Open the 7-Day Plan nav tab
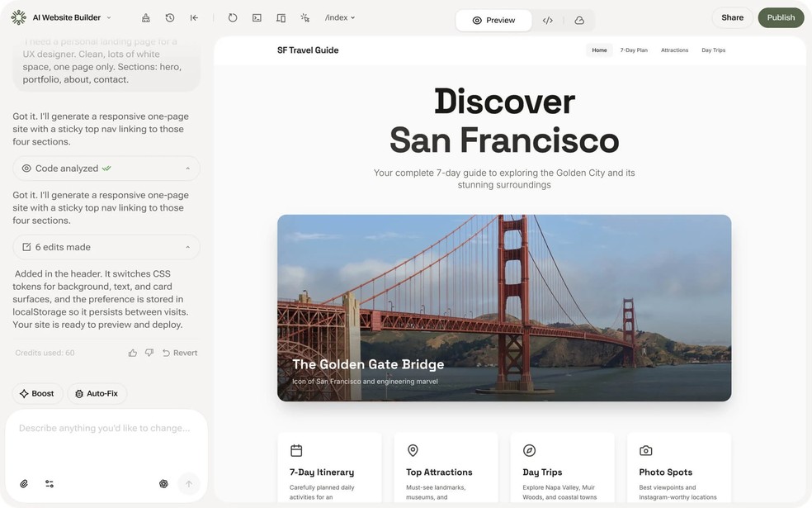The image size is (812, 508). tap(634, 50)
